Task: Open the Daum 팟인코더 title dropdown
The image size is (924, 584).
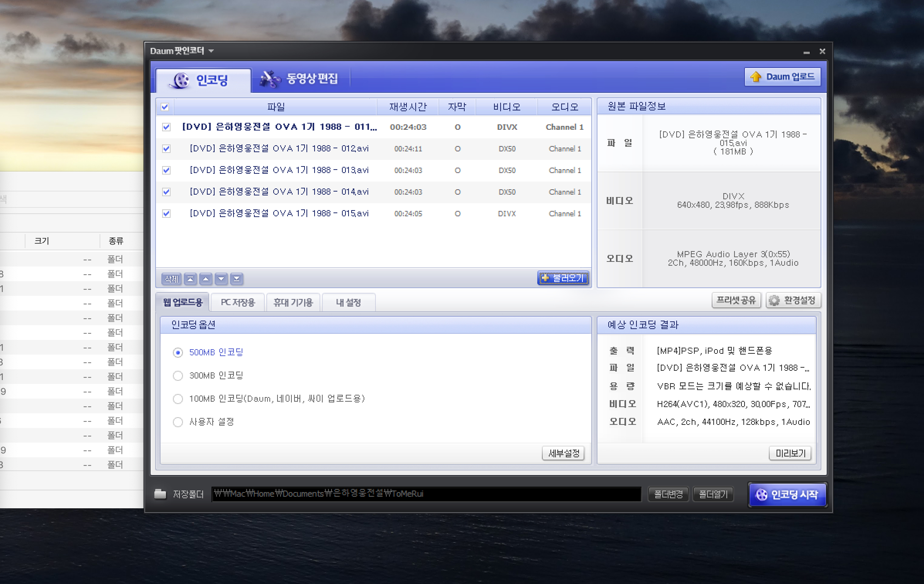Action: click(211, 51)
